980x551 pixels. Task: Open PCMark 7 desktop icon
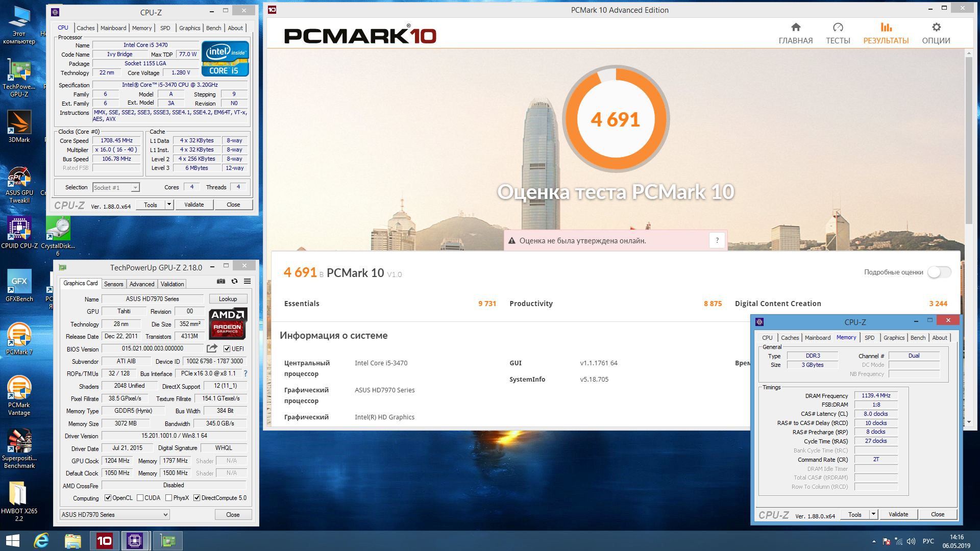coord(19,339)
